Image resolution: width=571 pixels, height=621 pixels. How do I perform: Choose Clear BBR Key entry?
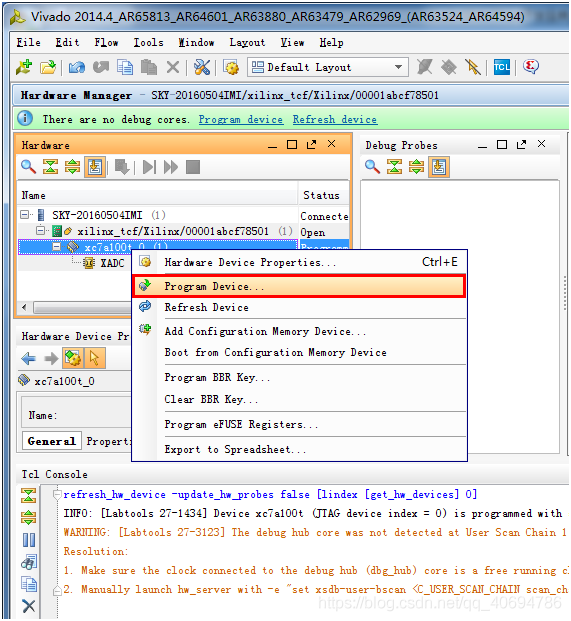tap(299, 399)
